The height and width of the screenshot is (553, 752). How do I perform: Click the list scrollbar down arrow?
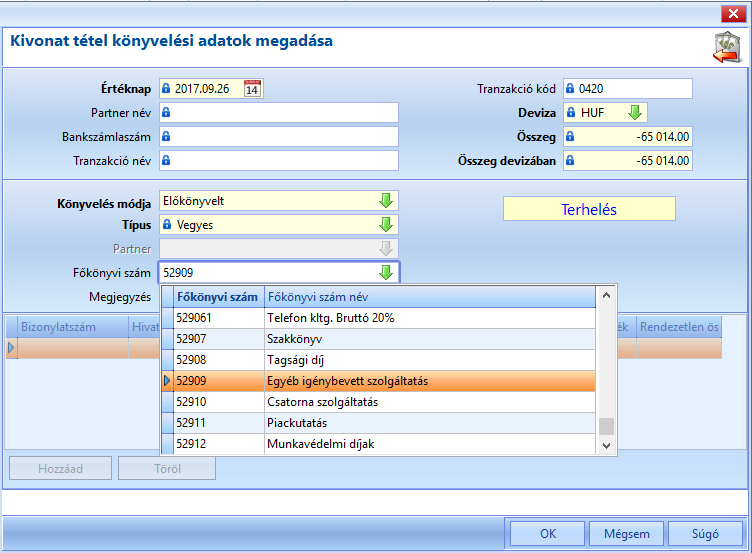coord(606,446)
